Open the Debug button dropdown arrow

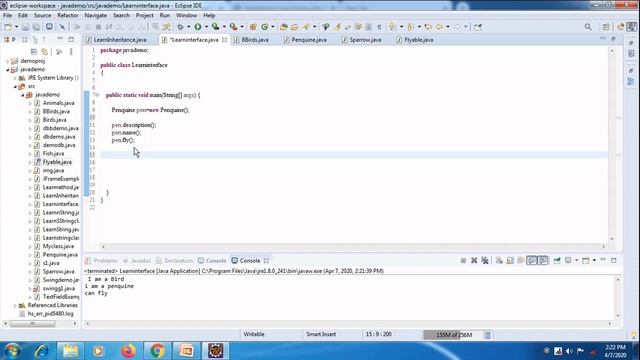[189, 27]
